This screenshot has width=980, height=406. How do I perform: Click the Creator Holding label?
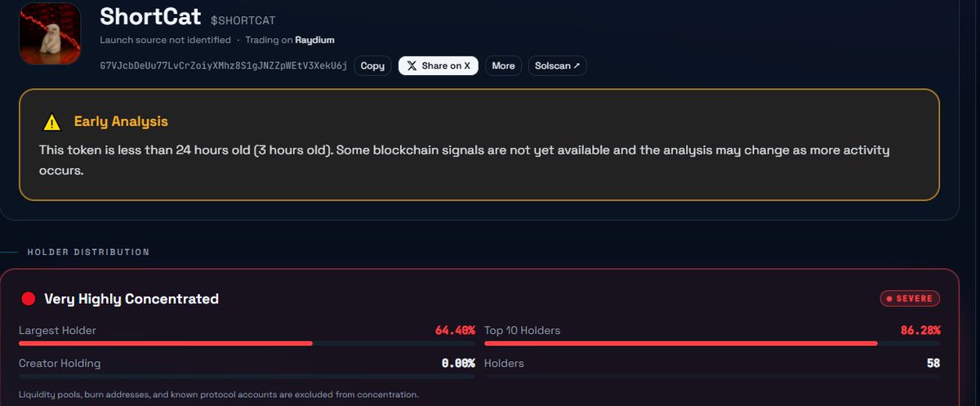pyautogui.click(x=60, y=364)
